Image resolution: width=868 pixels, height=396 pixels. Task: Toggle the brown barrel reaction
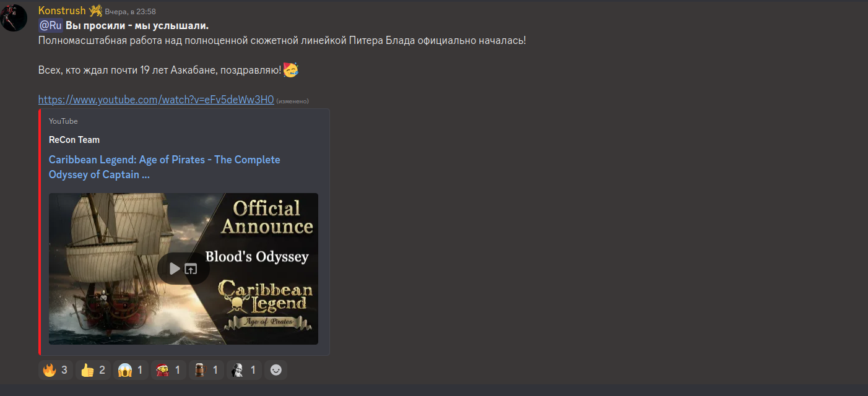206,370
